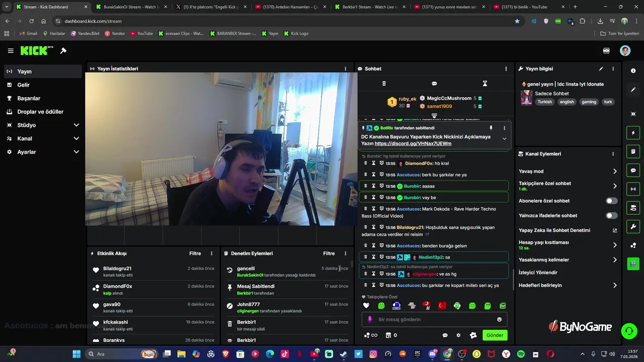Open the profile avatar in top right
The image size is (644, 362).
pyautogui.click(x=625, y=51)
